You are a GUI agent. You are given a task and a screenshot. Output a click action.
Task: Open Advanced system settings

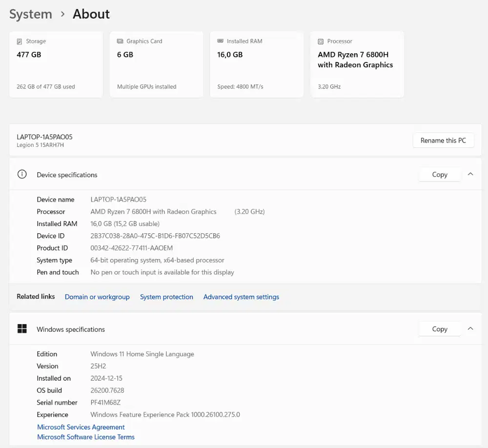pos(241,297)
